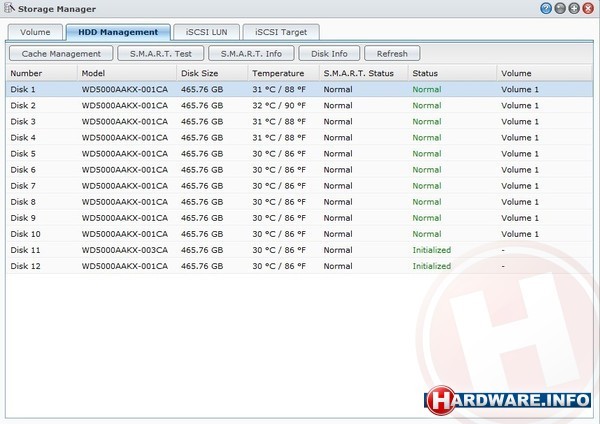Sort by the Disk Size column header
Image resolution: width=600 pixels, height=424 pixels.
pyautogui.click(x=212, y=73)
